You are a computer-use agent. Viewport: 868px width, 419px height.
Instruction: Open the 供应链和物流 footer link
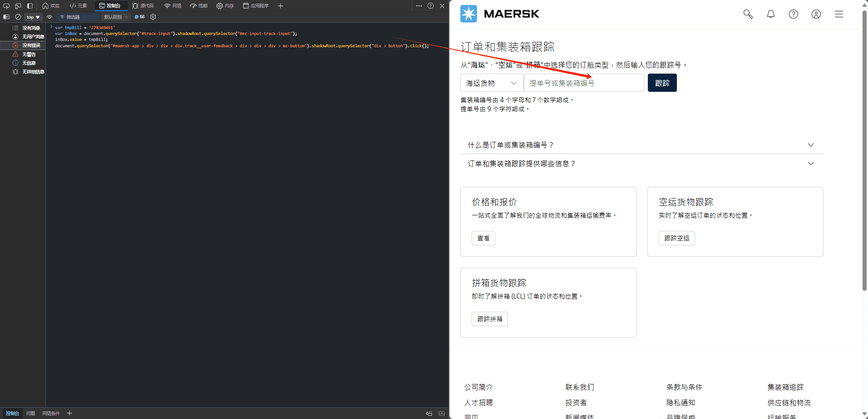point(789,403)
